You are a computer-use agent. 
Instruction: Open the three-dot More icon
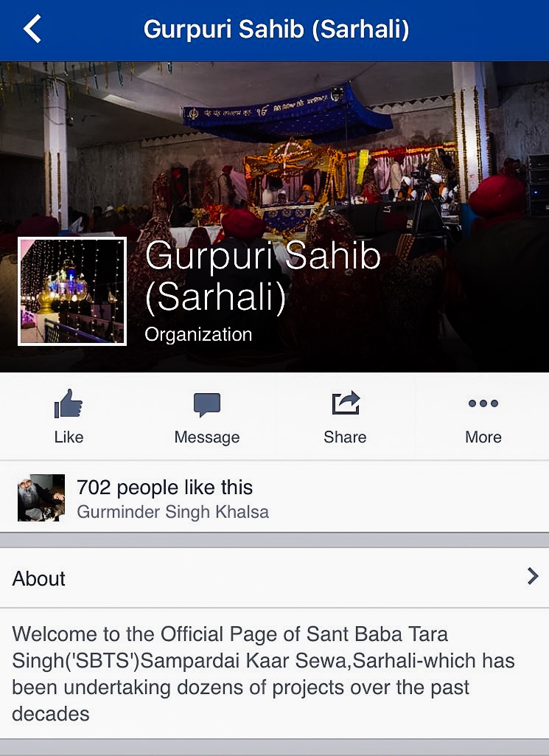[x=483, y=403]
